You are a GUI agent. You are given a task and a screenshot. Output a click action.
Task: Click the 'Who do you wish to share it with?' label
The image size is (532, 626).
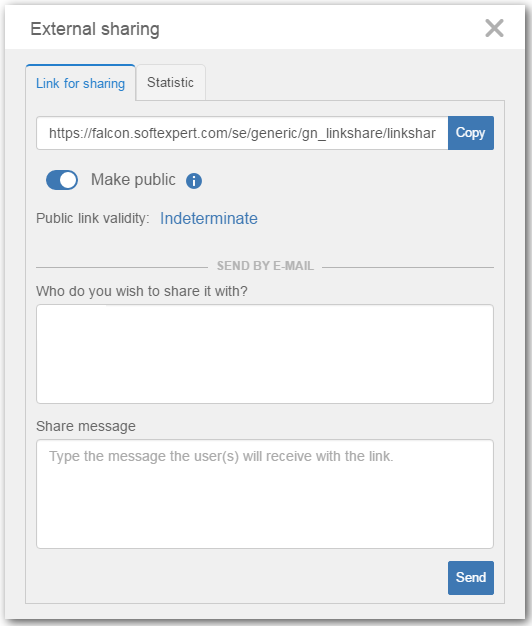142,291
